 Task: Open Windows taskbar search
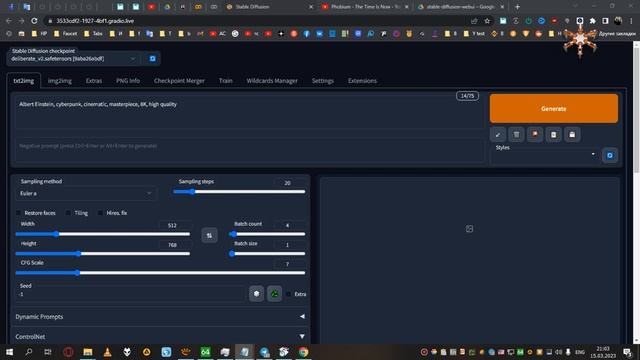29,352
